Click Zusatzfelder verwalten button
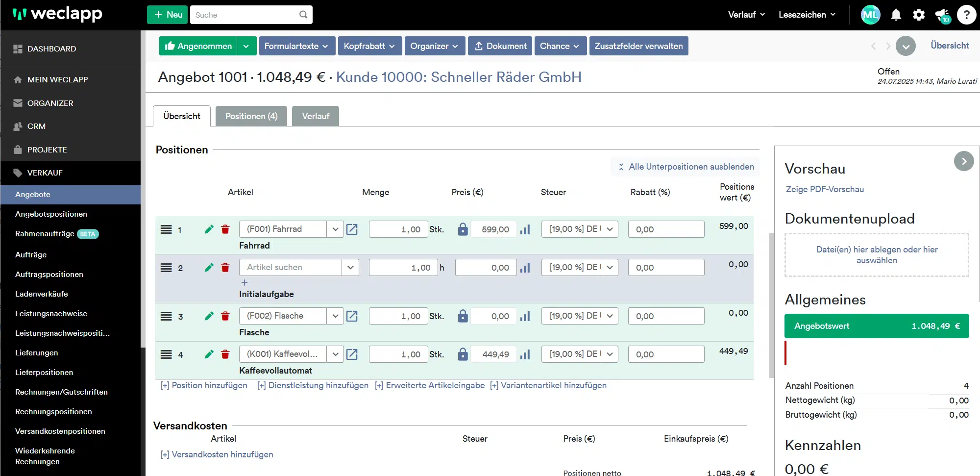 [638, 46]
